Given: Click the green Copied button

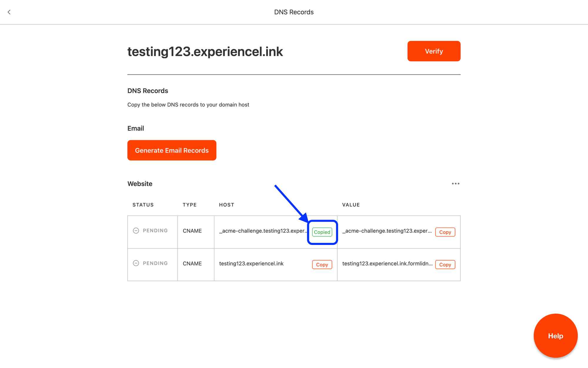Looking at the screenshot, I should click(x=322, y=232).
